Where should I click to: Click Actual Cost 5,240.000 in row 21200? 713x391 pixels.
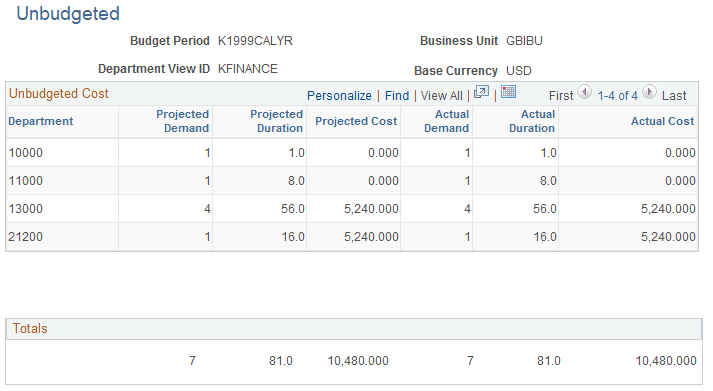pyautogui.click(x=668, y=237)
